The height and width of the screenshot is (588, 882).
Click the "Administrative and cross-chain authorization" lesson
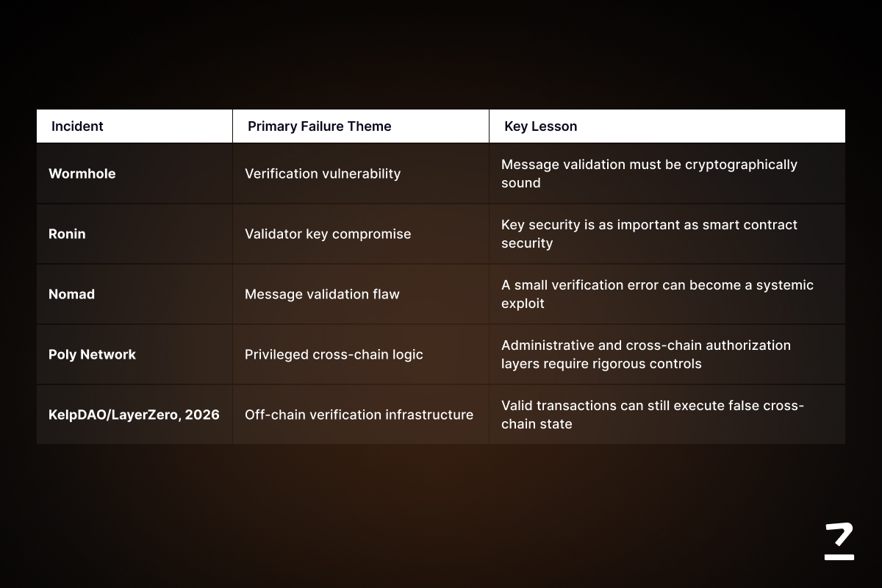pos(667,354)
